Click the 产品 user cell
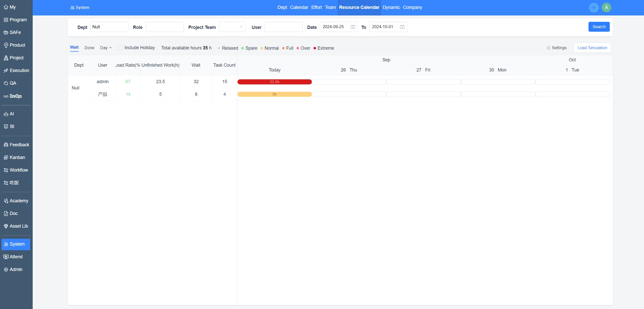This screenshot has height=309, width=644. (x=103, y=94)
